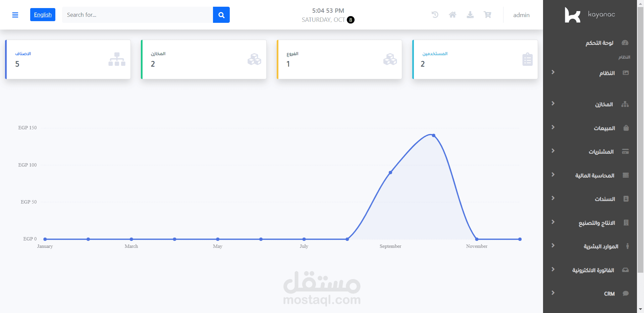Screen dimensions: 644x313
Task: Click the blue search magnifier button
Action: pos(221,15)
